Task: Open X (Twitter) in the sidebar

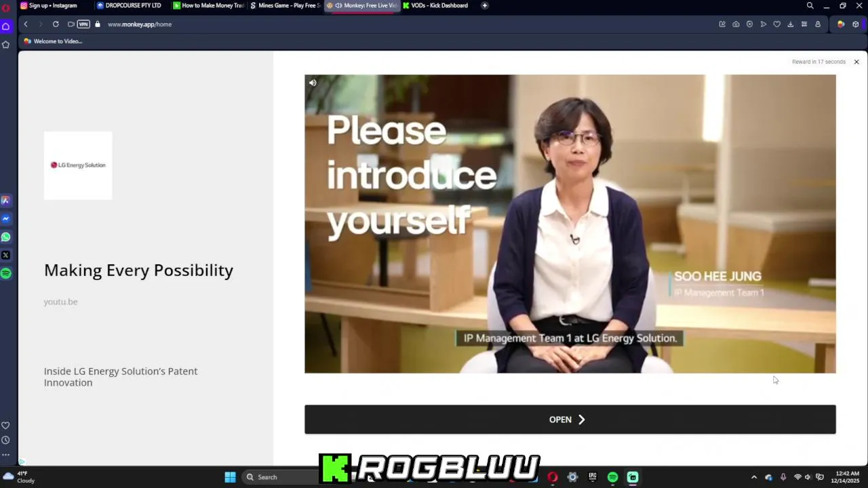Action: coord(5,256)
